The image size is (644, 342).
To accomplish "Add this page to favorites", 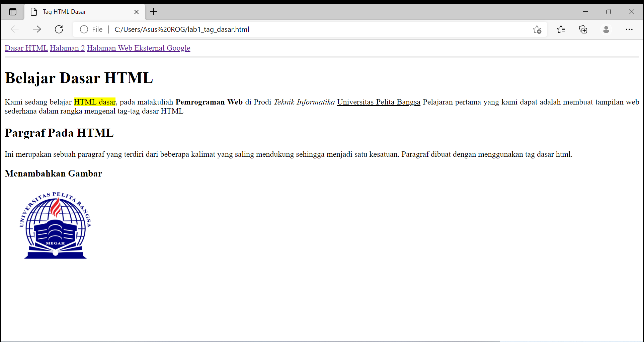I will click(x=537, y=29).
